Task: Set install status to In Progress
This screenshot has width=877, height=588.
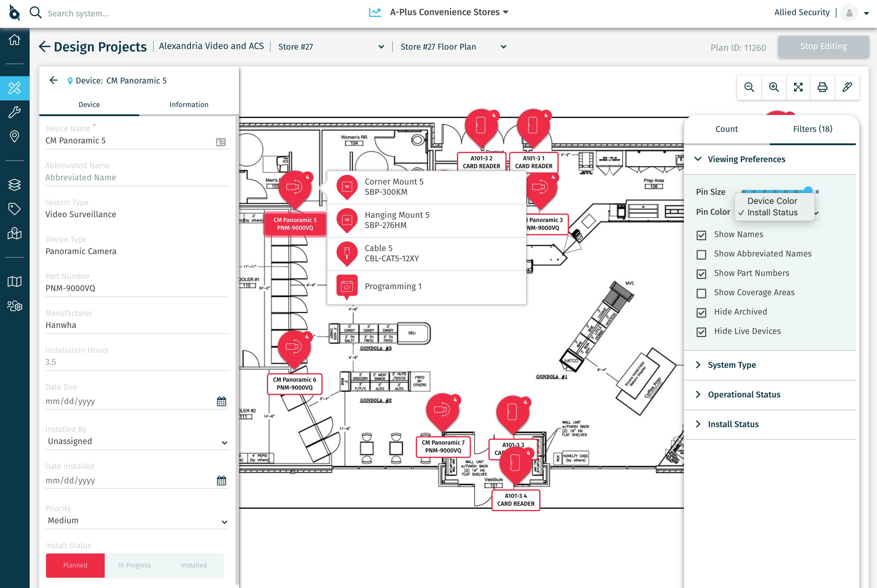Action: 135,565
